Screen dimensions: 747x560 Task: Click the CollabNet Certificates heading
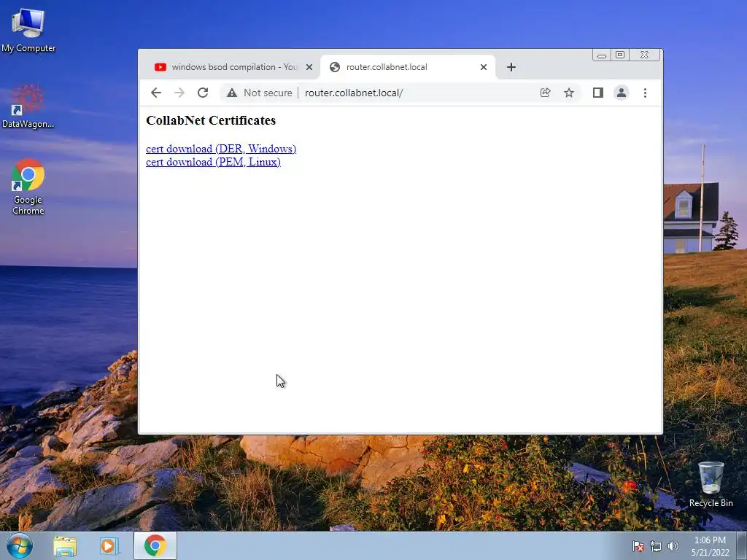(x=211, y=120)
